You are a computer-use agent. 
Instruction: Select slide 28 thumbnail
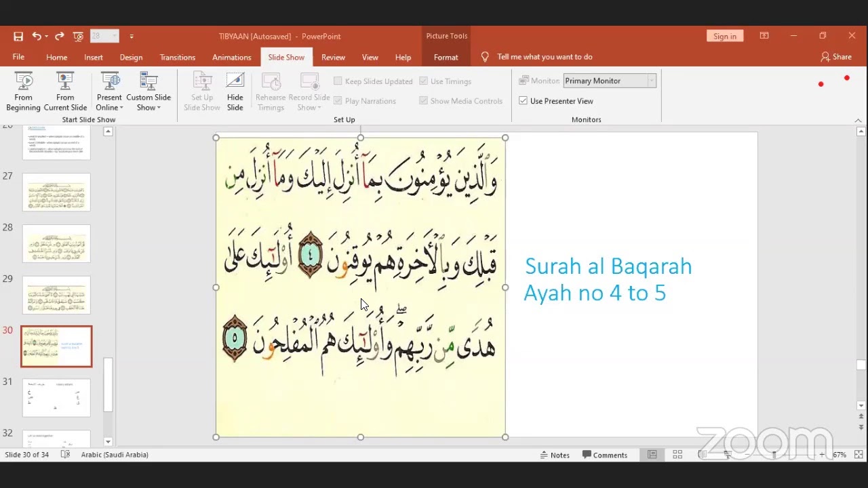pyautogui.click(x=56, y=243)
